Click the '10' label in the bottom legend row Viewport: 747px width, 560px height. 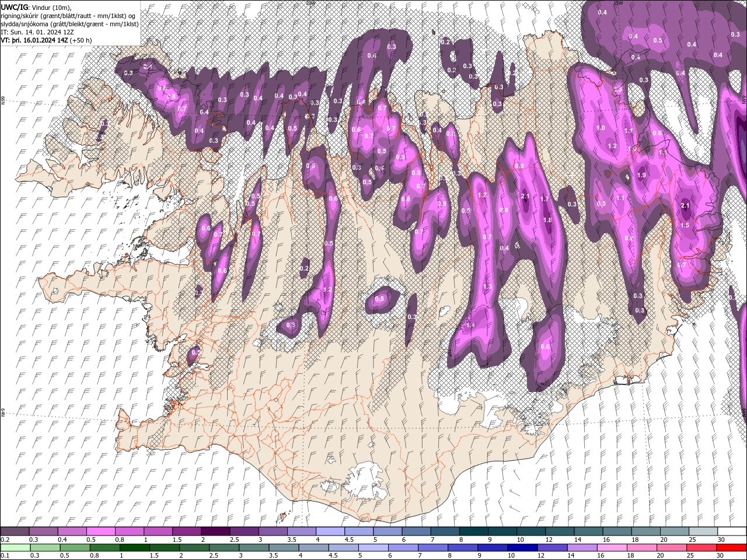(x=511, y=556)
